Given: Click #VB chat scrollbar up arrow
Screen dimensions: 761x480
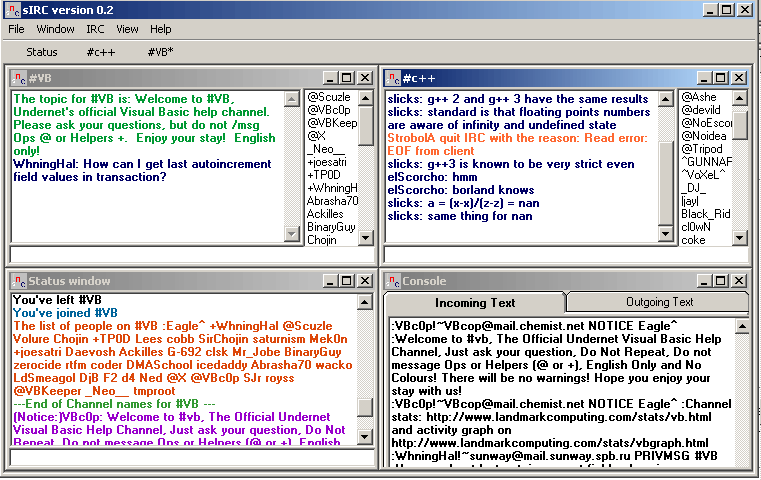Looking at the screenshot, I should coord(292,99).
